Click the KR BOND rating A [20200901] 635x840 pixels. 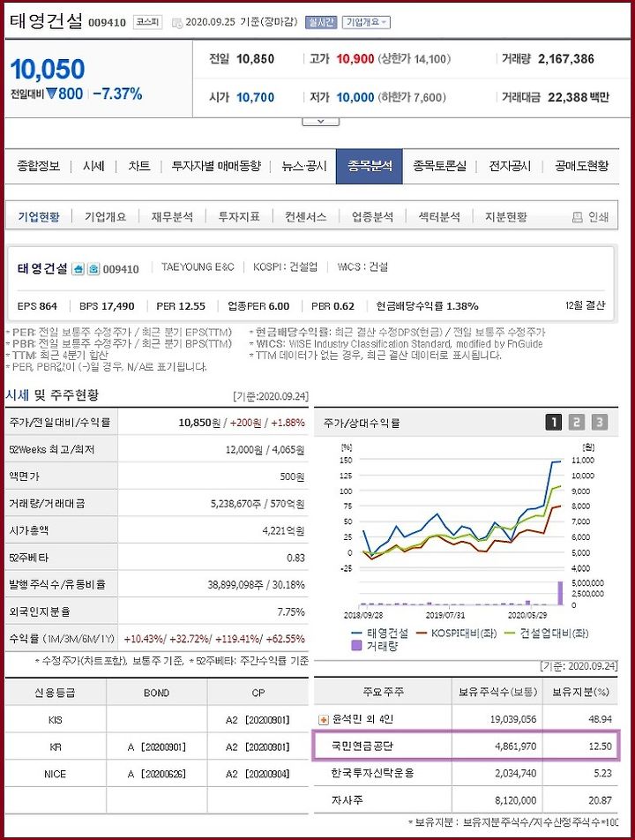[x=156, y=747]
